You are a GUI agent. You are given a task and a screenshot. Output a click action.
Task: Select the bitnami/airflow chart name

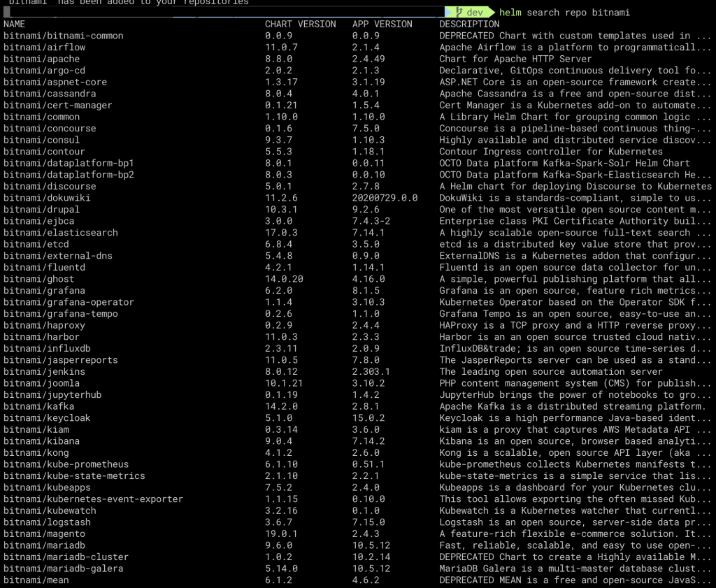44,48
